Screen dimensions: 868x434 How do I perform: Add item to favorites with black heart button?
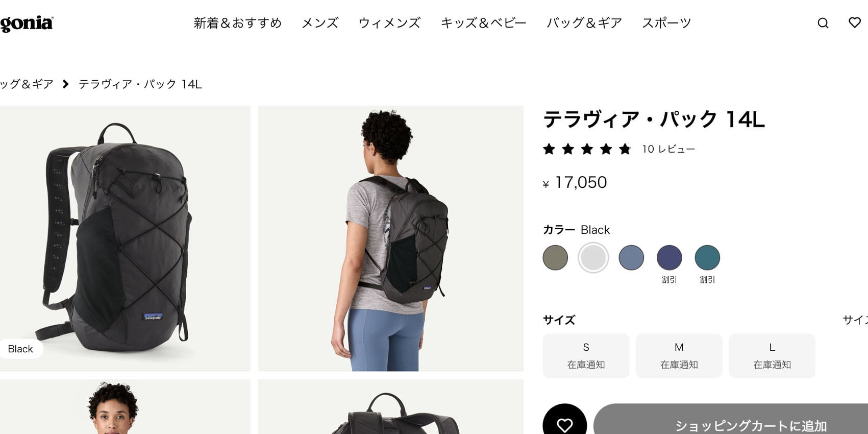564,422
